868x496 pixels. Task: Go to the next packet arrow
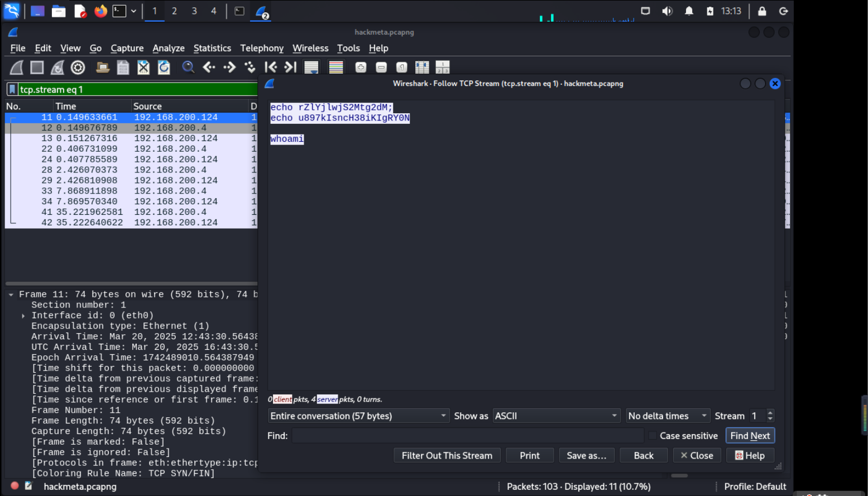tap(229, 68)
